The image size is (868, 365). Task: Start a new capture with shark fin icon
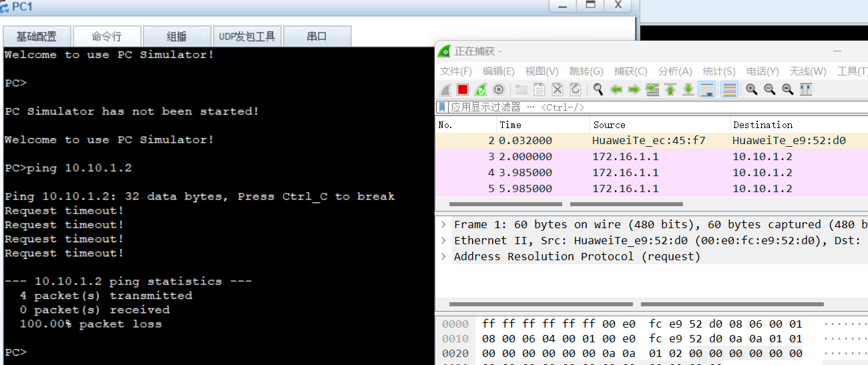click(x=446, y=89)
